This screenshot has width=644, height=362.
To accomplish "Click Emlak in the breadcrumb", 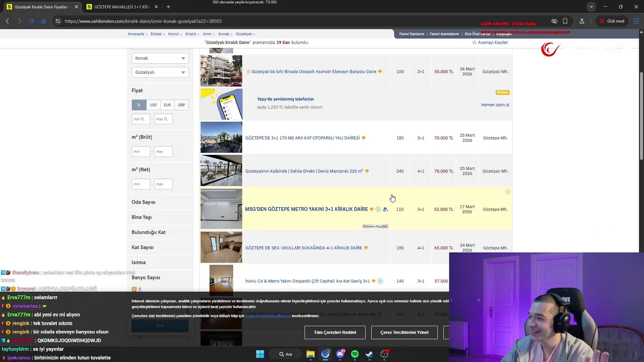I will pos(156,34).
